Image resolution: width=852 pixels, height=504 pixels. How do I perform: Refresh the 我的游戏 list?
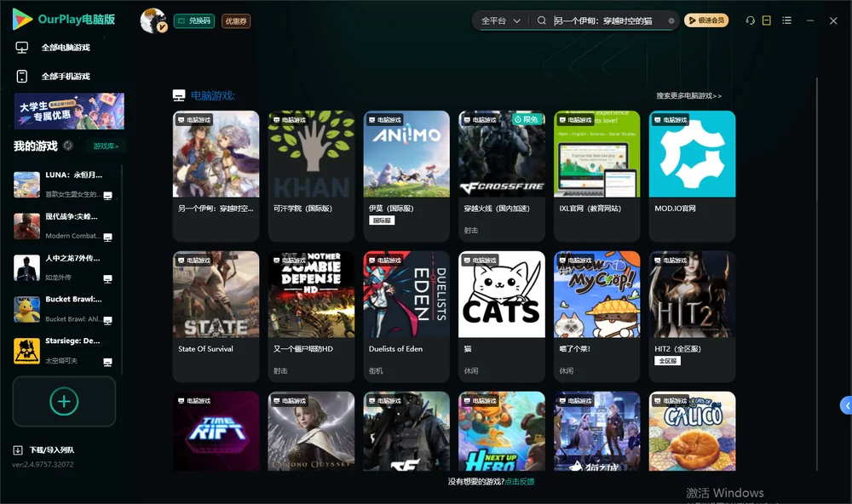pos(68,146)
